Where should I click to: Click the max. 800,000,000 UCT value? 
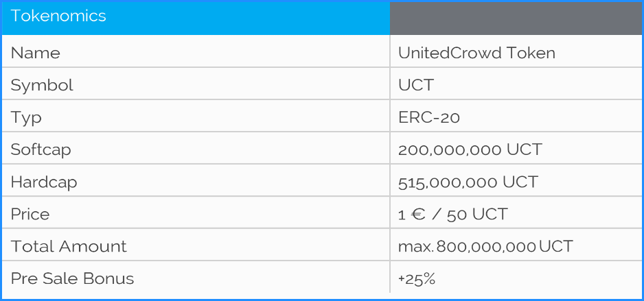click(x=485, y=247)
